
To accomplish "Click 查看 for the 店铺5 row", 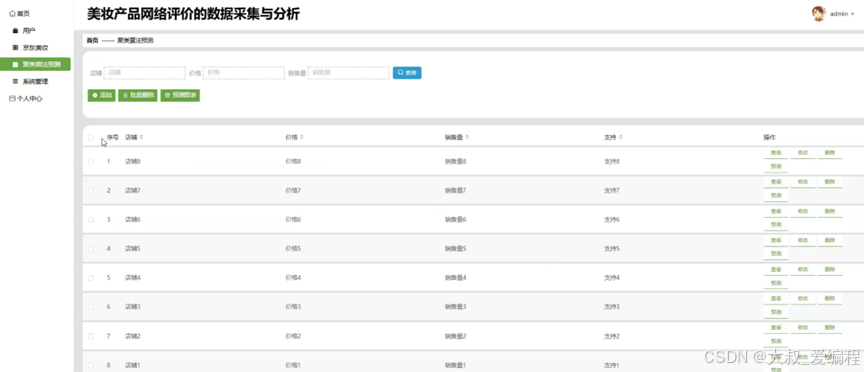I will (776, 240).
